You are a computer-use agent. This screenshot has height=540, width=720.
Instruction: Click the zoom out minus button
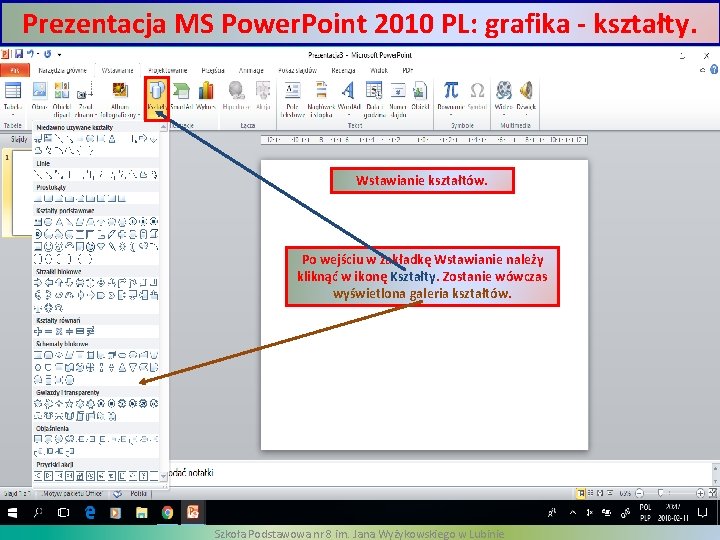(639, 493)
